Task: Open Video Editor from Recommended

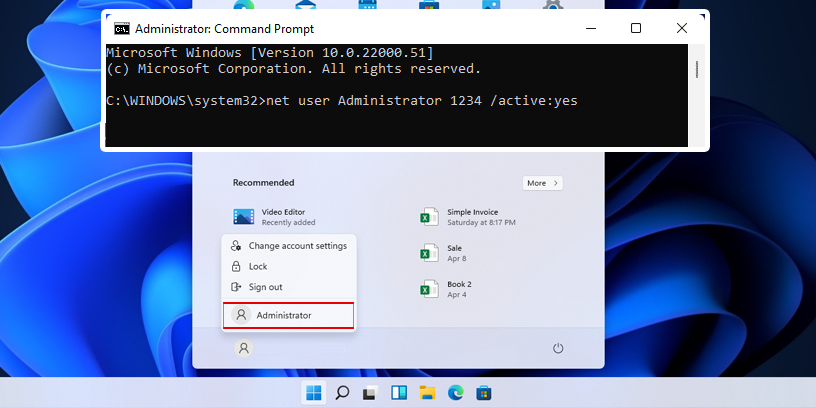Action: [276, 217]
